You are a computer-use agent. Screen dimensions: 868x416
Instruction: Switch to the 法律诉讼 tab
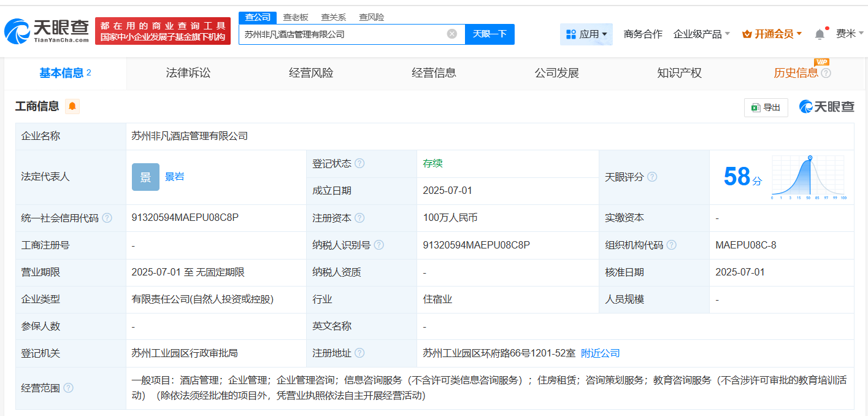tap(188, 73)
